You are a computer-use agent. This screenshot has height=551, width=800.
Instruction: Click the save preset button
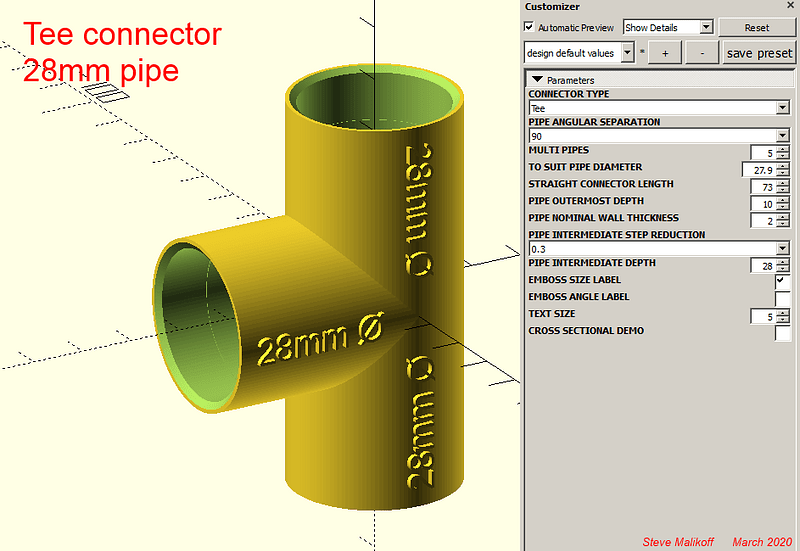(759, 53)
